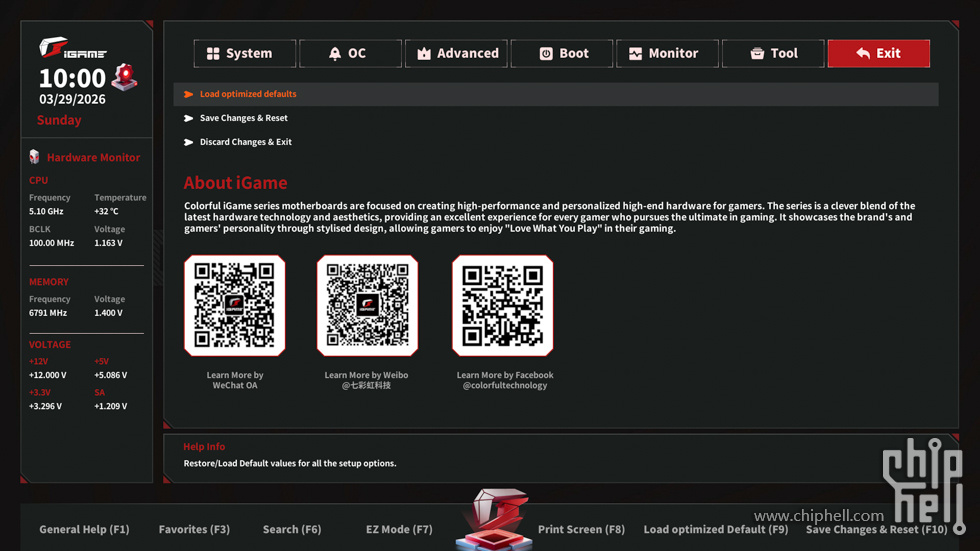The width and height of the screenshot is (980, 551).
Task: Click the center iGame emblem in footer
Action: point(494,519)
